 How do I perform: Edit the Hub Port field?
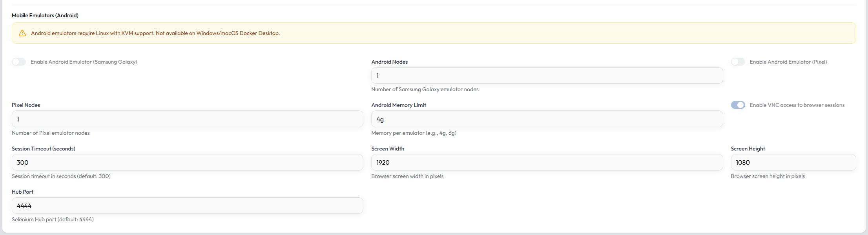tap(188, 206)
